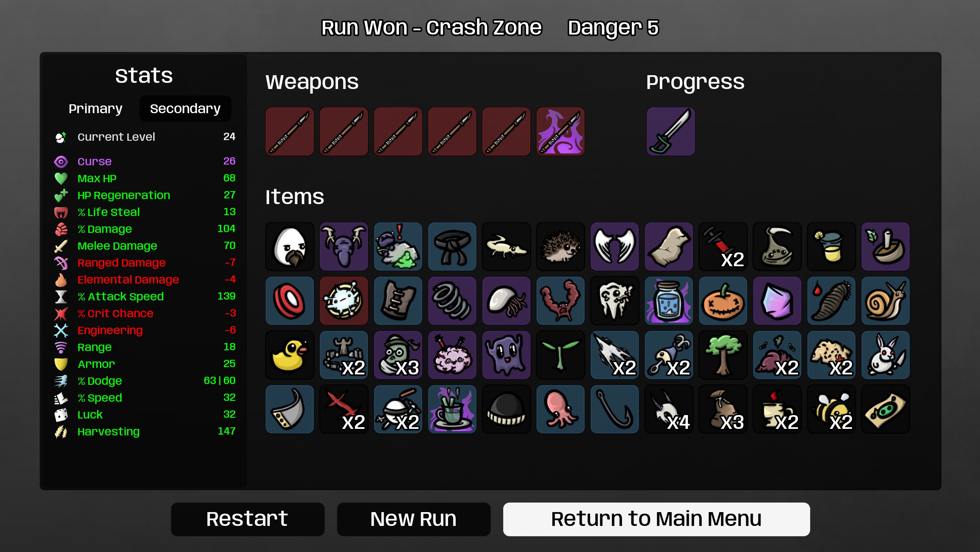Start a New Run
980x552 pixels.
pos(414,519)
